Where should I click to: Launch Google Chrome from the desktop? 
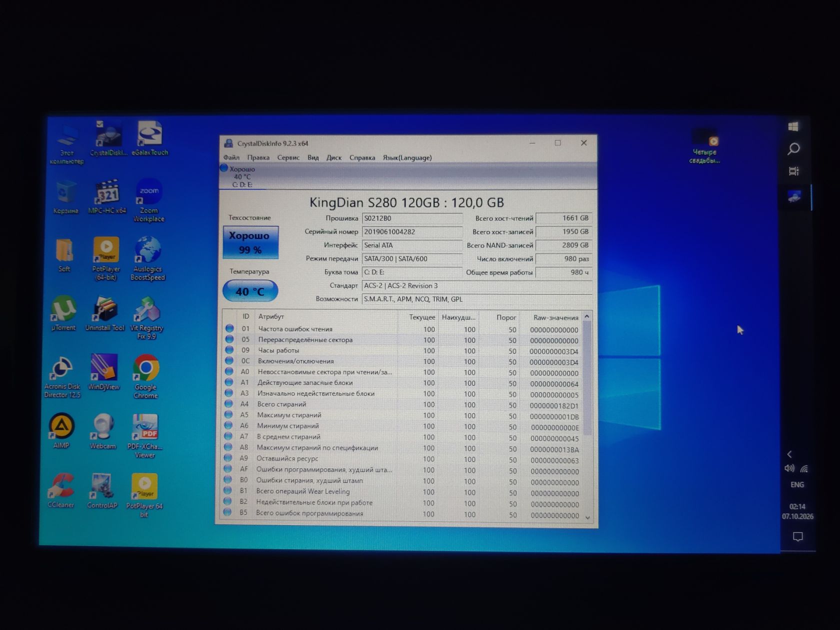(145, 377)
